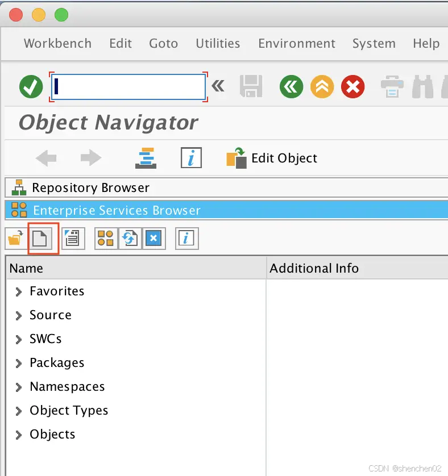Click the green maximize window button
Image resolution: width=448 pixels, height=476 pixels.
[x=61, y=15]
